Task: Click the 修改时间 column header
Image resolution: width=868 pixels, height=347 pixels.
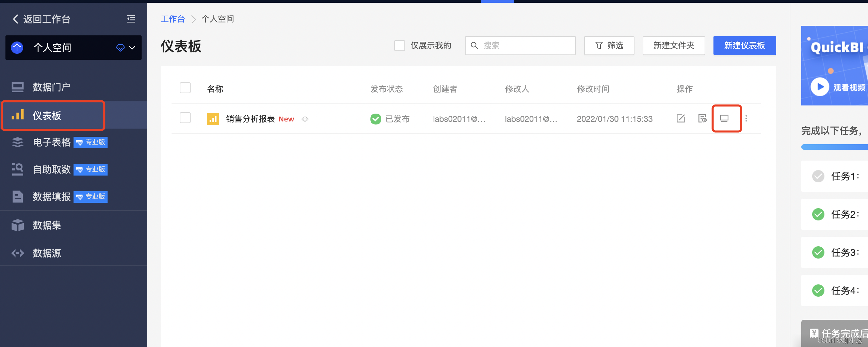Action: (593, 89)
